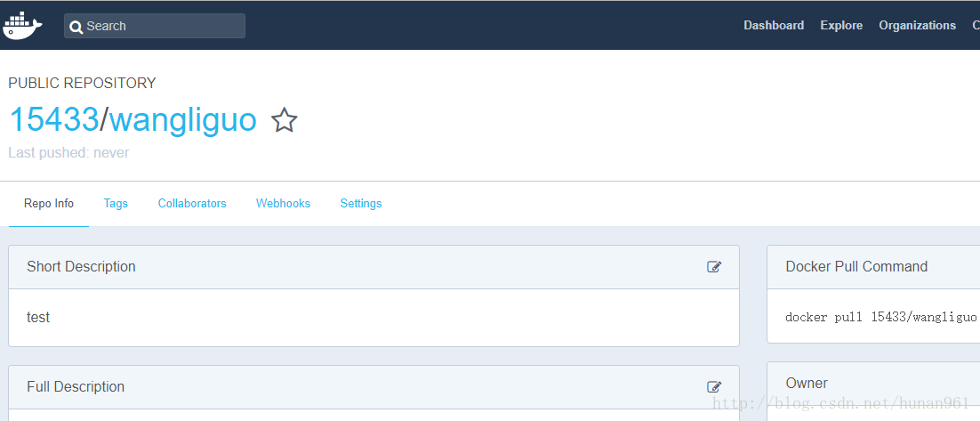Open the Collaborators tab

pos(192,204)
